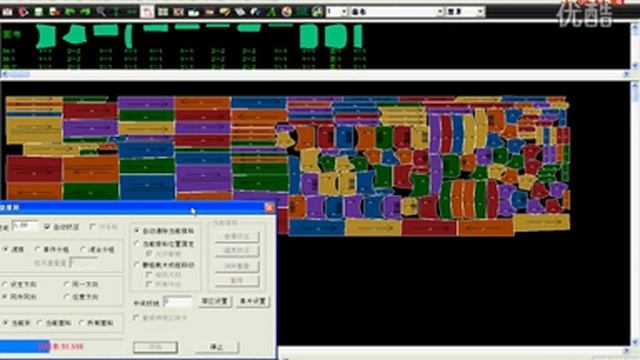
Task: Click the right arrow of the piece panel scrollbar
Action: [626, 74]
